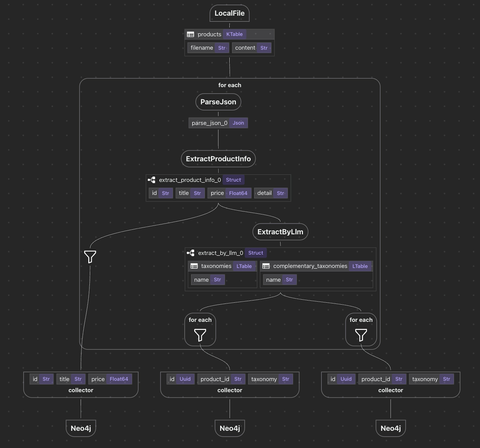The height and width of the screenshot is (448, 480).
Task: Click the table icon beside products
Action: click(190, 34)
